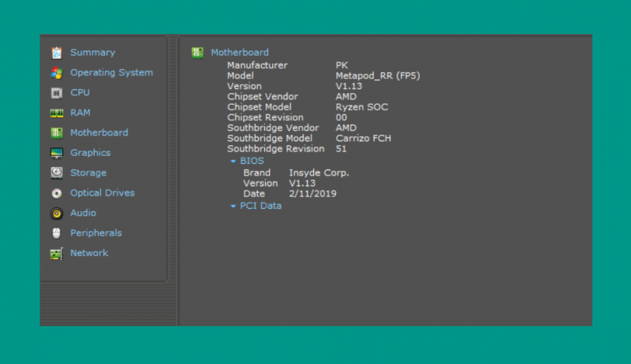The height and width of the screenshot is (364, 631).
Task: Click the BIOS heading link
Action: pos(252,161)
